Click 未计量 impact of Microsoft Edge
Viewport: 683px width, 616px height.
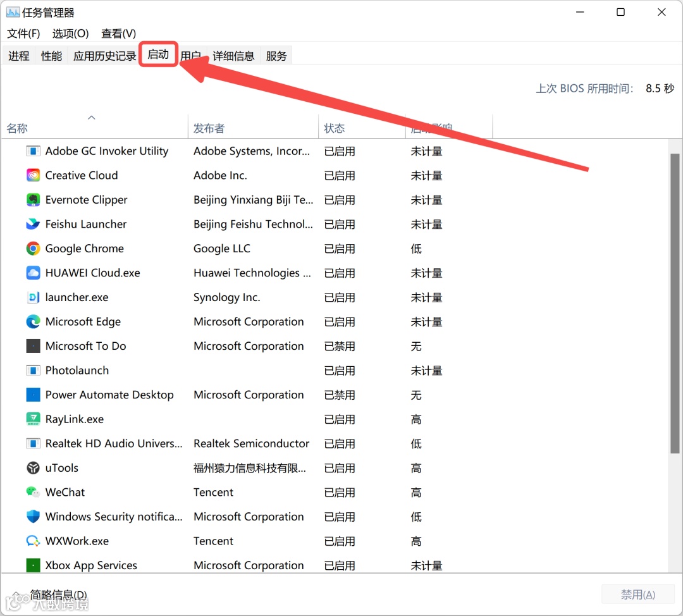coord(426,322)
